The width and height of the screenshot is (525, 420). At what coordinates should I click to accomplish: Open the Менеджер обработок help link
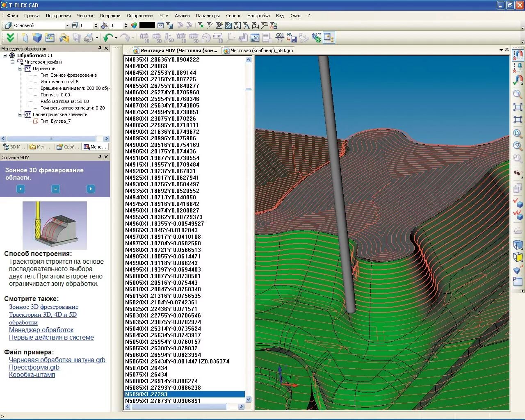click(x=41, y=330)
